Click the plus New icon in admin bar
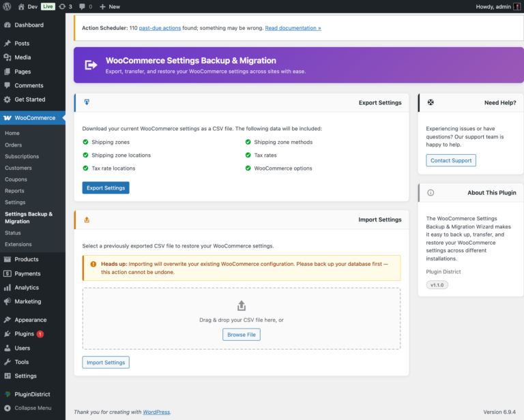 click(102, 7)
